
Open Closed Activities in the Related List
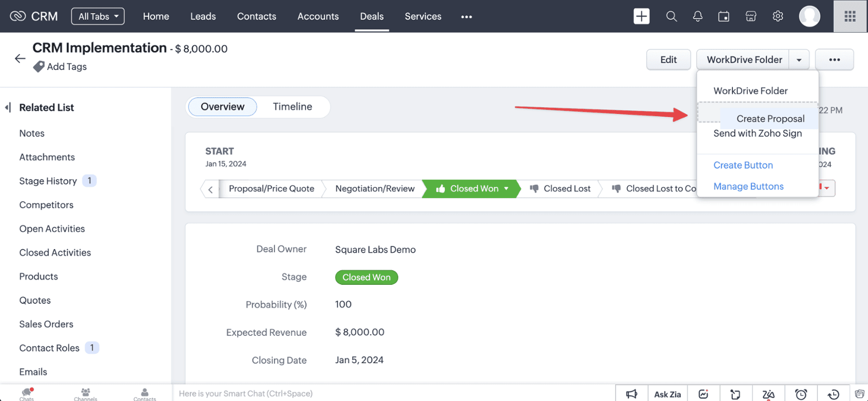click(55, 253)
